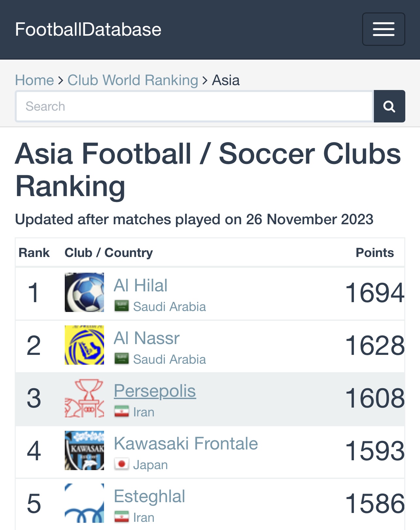Viewport: 420px width, 530px height.
Task: Open the Persepolis club link
Action: coord(155,391)
